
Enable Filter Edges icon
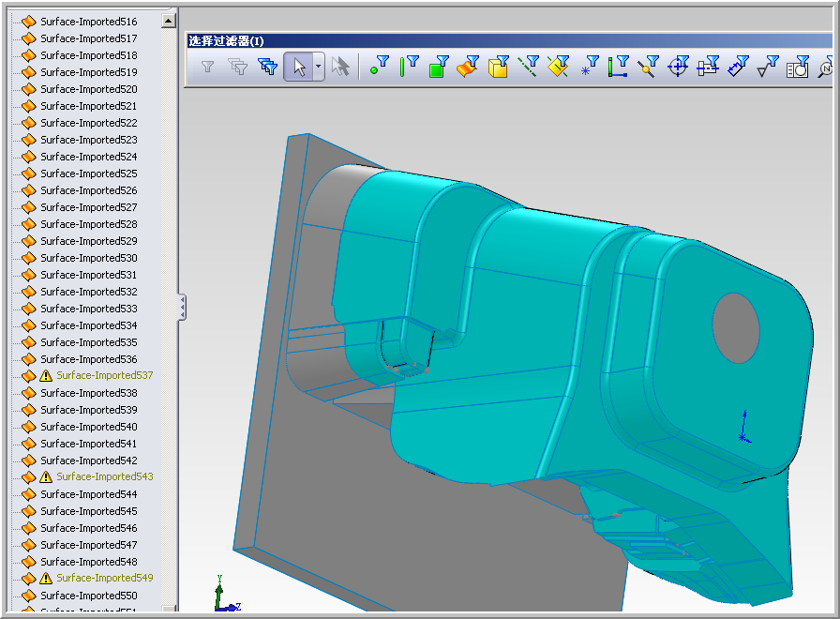coord(409,67)
